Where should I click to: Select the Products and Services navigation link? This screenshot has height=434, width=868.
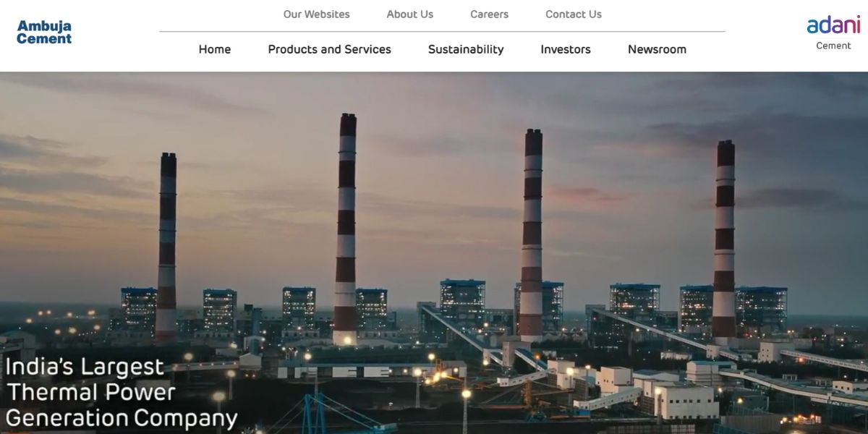click(329, 49)
